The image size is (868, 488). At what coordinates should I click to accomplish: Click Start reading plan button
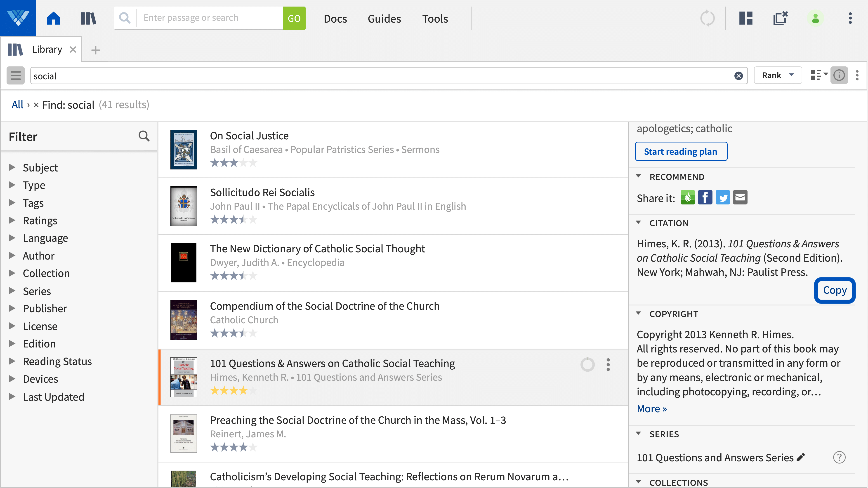681,151
